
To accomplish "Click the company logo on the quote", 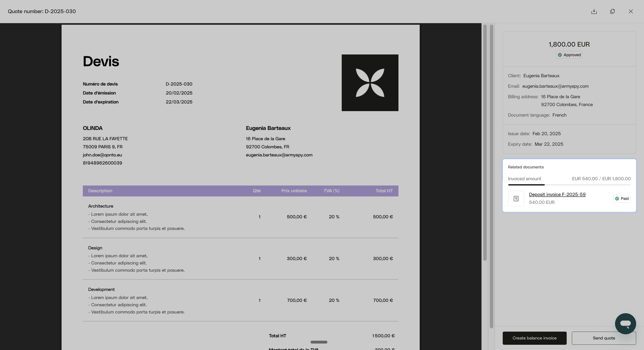I will pyautogui.click(x=370, y=83).
